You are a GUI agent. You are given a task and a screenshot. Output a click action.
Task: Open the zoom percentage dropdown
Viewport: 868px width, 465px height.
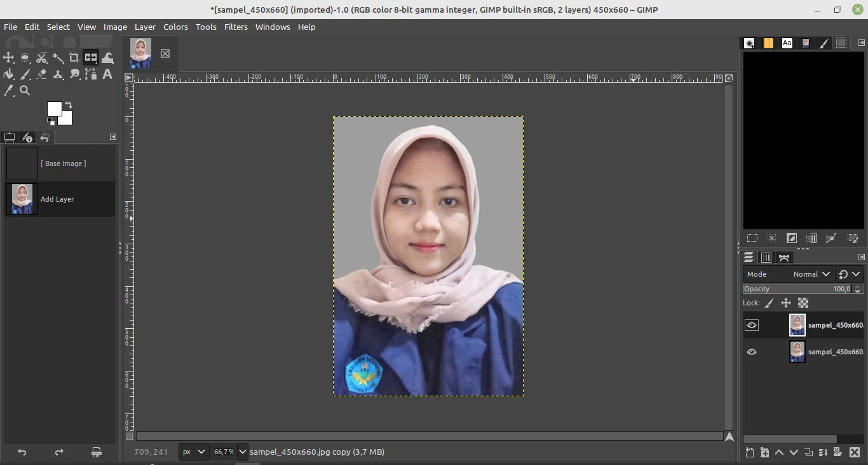coord(242,452)
